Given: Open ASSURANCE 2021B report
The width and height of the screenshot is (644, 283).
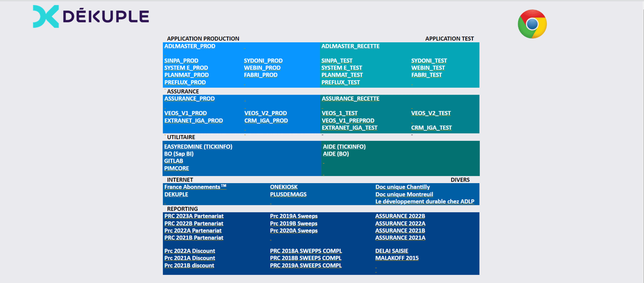Looking at the screenshot, I should coord(400,231).
